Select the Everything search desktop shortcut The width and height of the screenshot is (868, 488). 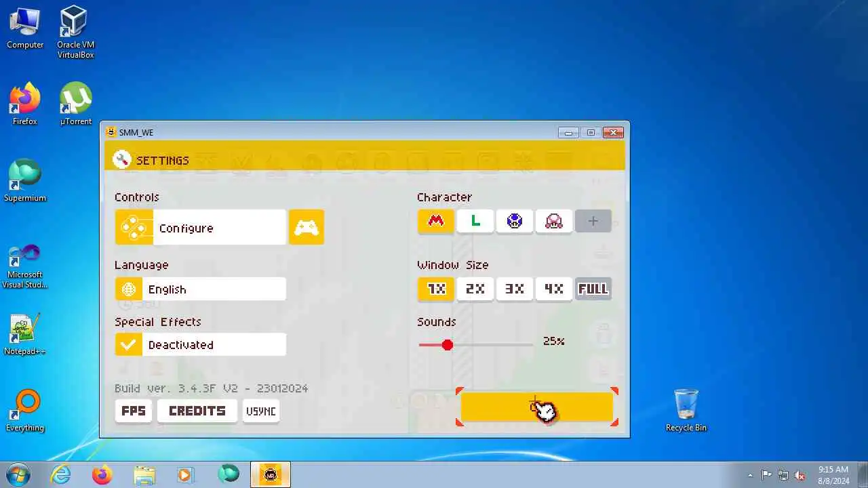[25, 411]
